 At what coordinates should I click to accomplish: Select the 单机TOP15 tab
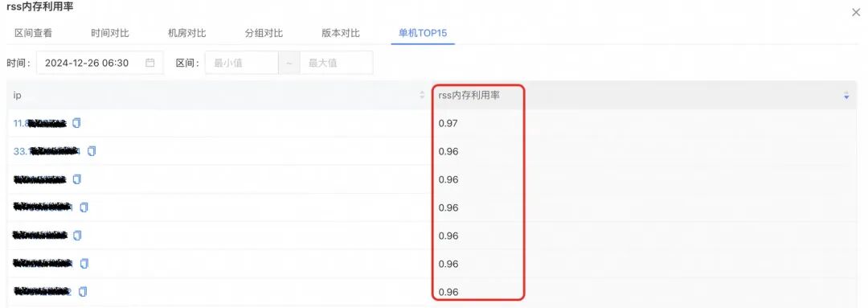point(423,33)
